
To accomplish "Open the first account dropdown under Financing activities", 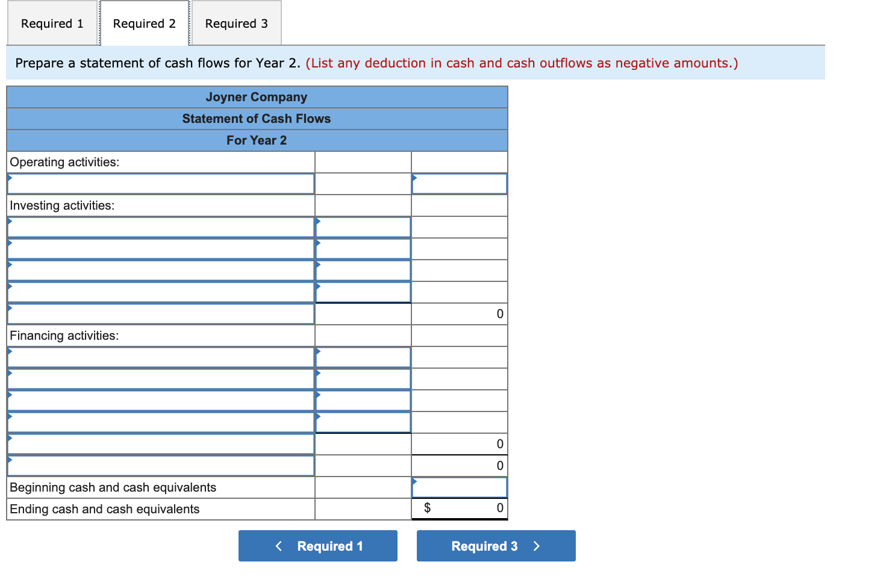I will (160, 357).
